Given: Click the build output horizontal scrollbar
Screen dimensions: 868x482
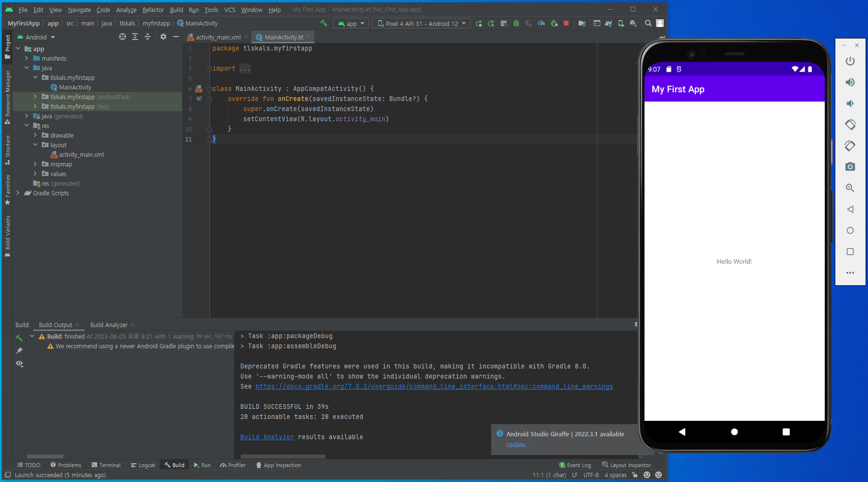Looking at the screenshot, I should pyautogui.click(x=283, y=457).
